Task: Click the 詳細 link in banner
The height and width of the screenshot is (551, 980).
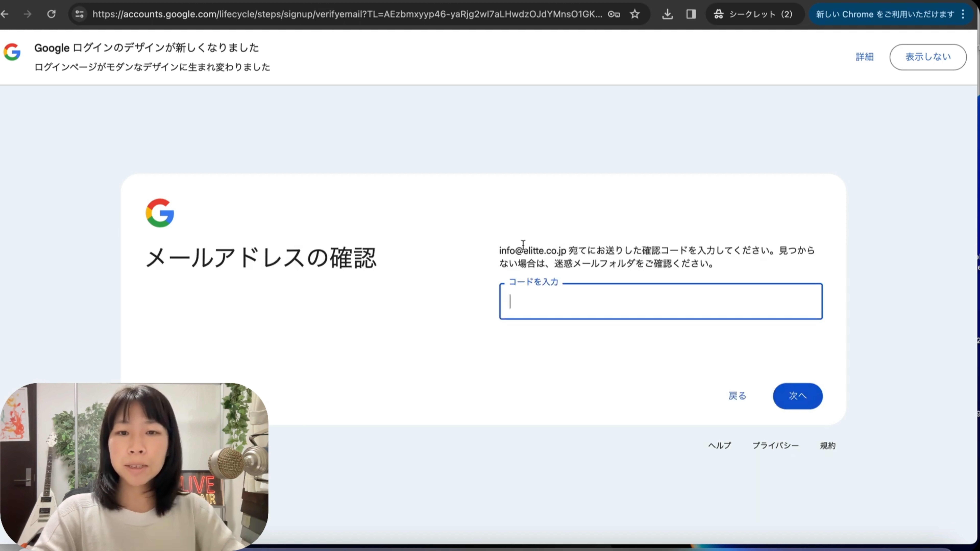Action: (864, 57)
